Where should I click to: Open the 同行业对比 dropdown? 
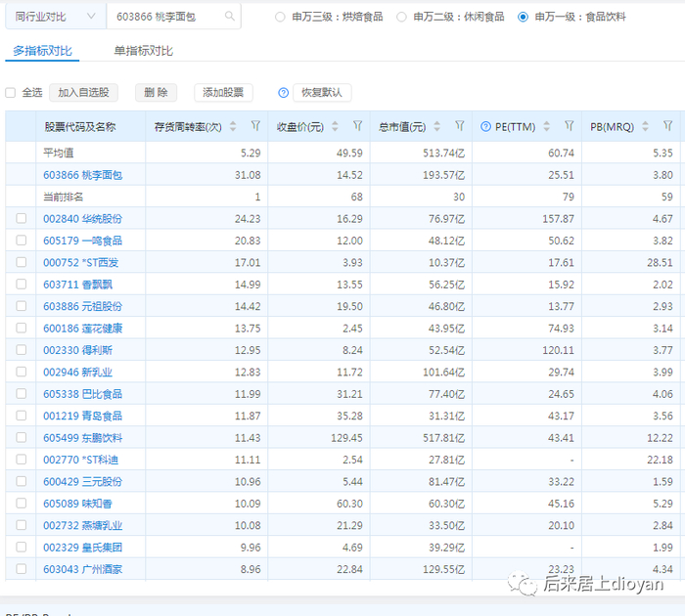(x=56, y=17)
